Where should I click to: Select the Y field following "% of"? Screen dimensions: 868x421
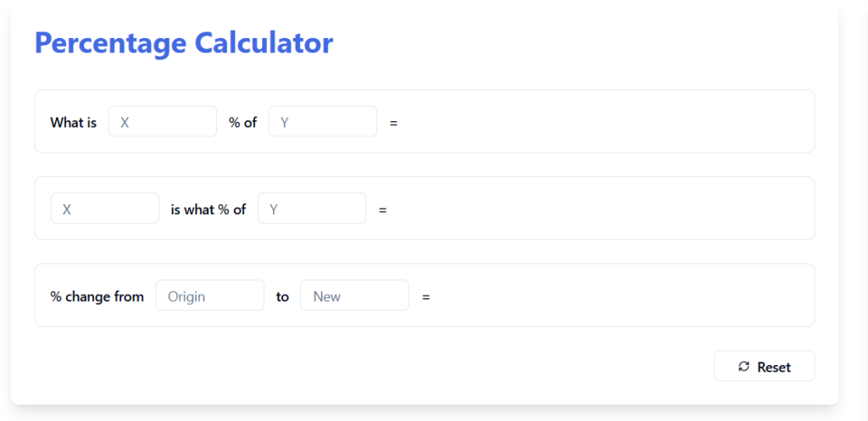pyautogui.click(x=323, y=121)
